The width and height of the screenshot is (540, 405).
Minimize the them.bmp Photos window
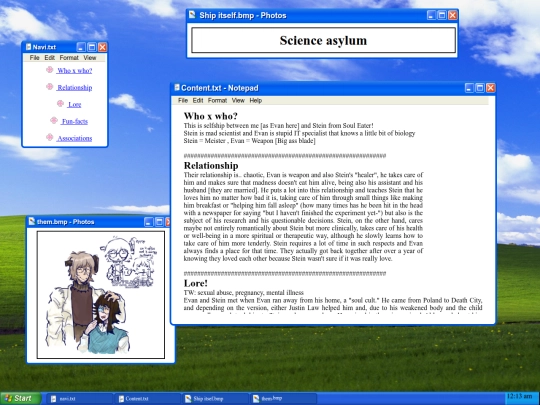(x=148, y=222)
